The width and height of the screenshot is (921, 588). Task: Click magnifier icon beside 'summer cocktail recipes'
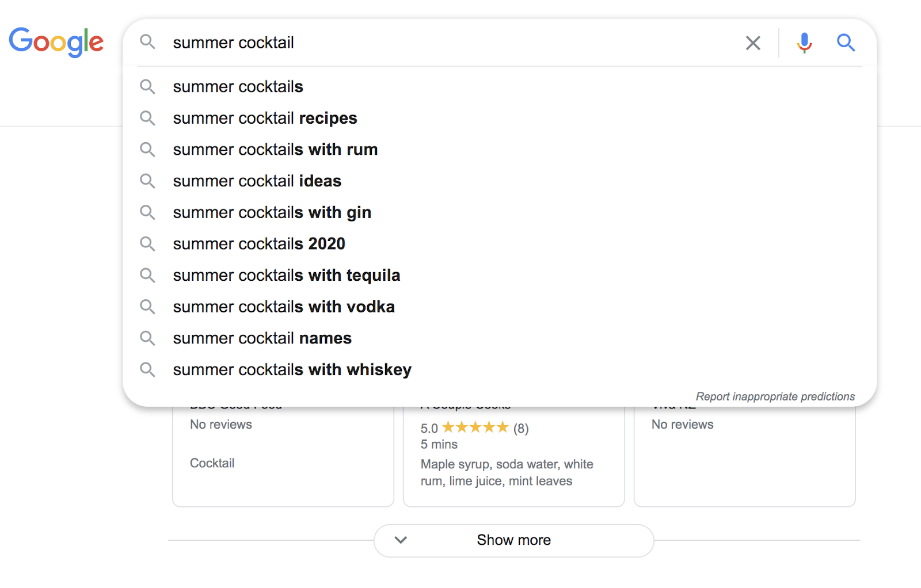click(x=148, y=119)
